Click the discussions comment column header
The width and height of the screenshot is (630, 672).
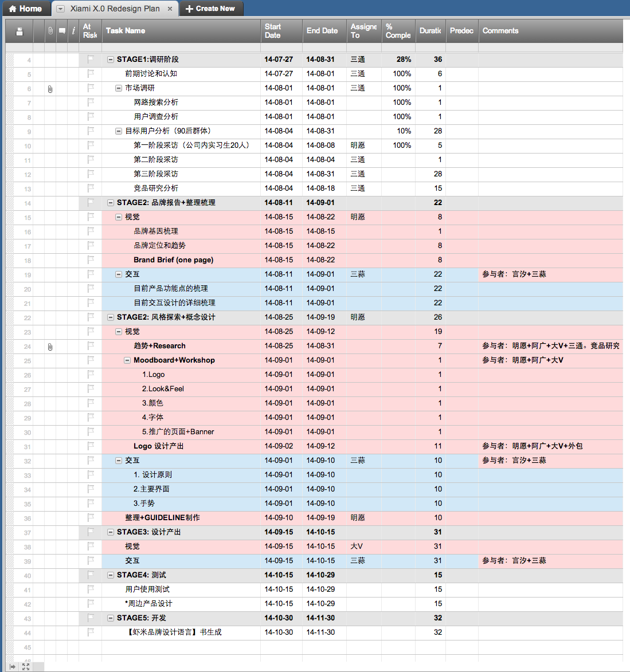point(62,31)
